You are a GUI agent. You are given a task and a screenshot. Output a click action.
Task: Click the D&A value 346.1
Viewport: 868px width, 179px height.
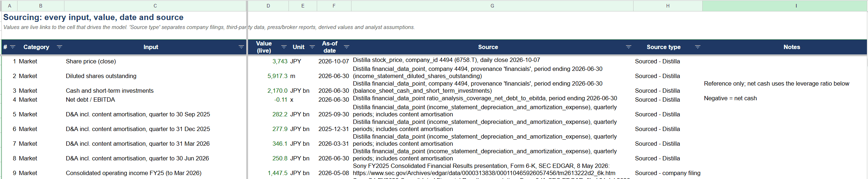280,144
